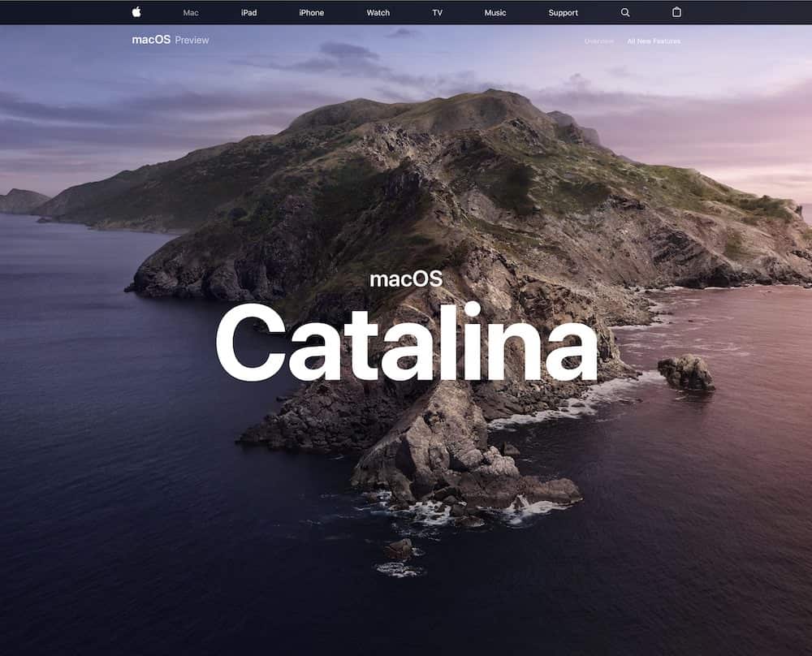Click the small macOS heading above Catalina

coord(406,279)
